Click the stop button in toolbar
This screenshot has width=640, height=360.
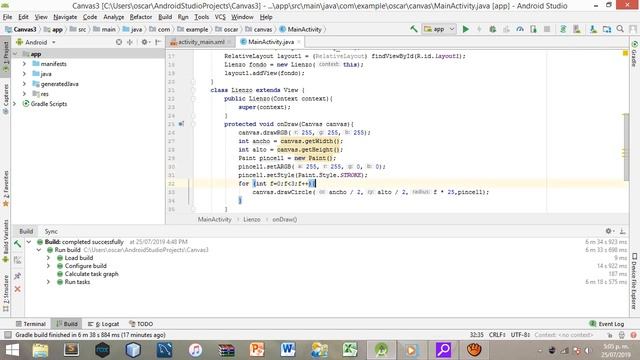547,29
